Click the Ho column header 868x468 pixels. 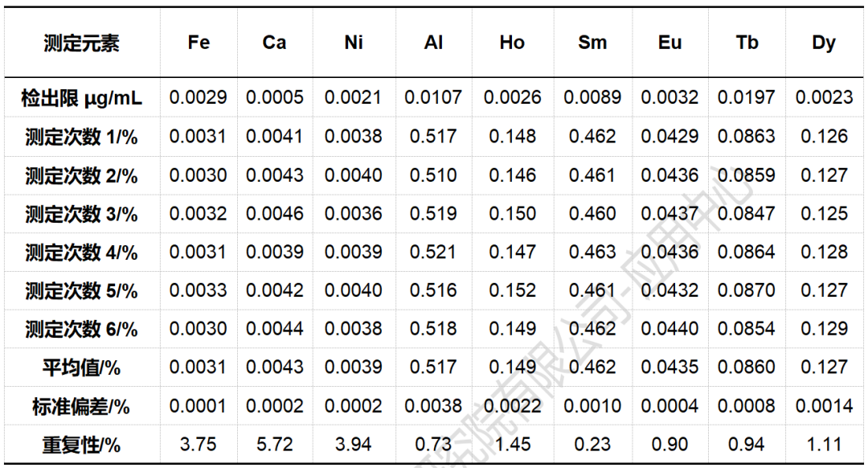(x=512, y=43)
